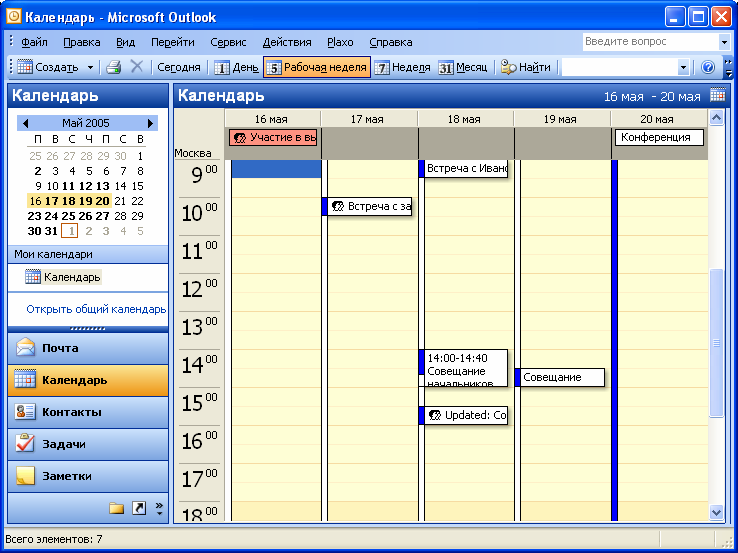Click the Открыть общий календарь link
Screen dimensions: 738x553
(x=96, y=309)
